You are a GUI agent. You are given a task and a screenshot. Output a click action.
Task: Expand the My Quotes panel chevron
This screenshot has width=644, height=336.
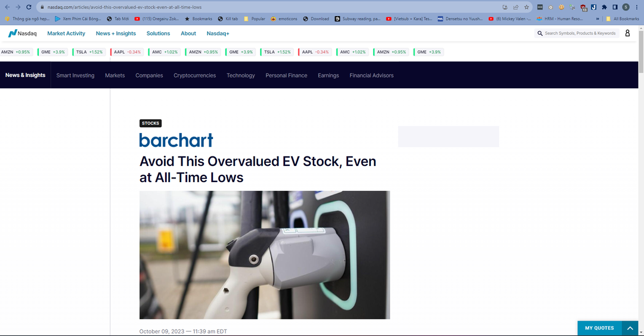(630, 328)
